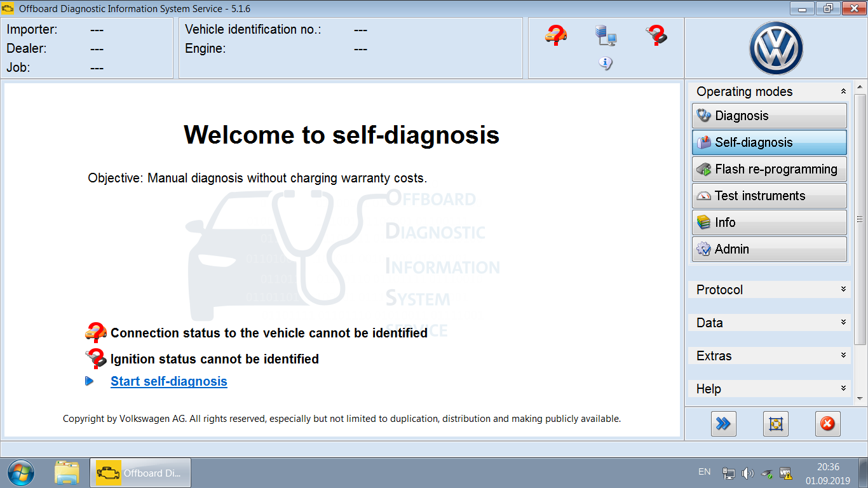Viewport: 868px width, 488px height.
Task: Open the Test instruments mode
Action: [769, 196]
